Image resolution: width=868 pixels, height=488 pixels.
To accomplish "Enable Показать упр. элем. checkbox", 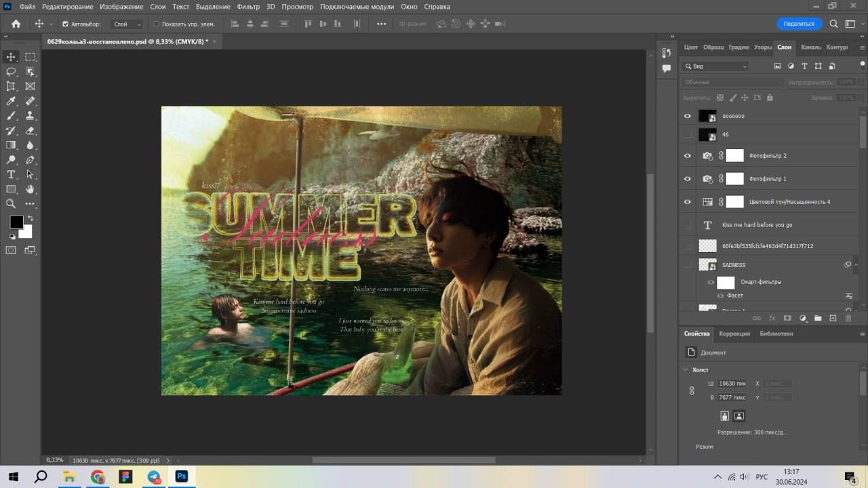I will (157, 24).
